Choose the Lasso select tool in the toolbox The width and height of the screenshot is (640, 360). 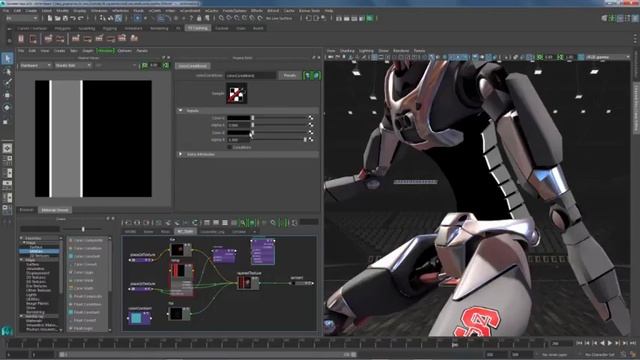coord(7,71)
